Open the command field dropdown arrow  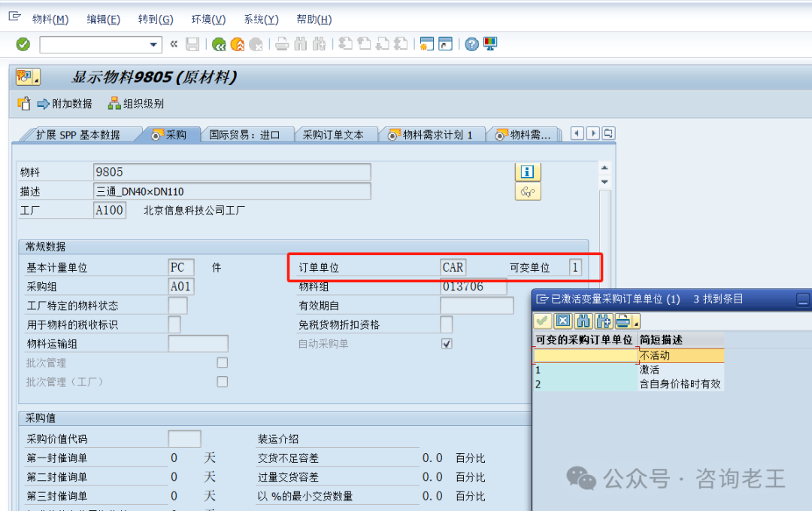coord(154,44)
